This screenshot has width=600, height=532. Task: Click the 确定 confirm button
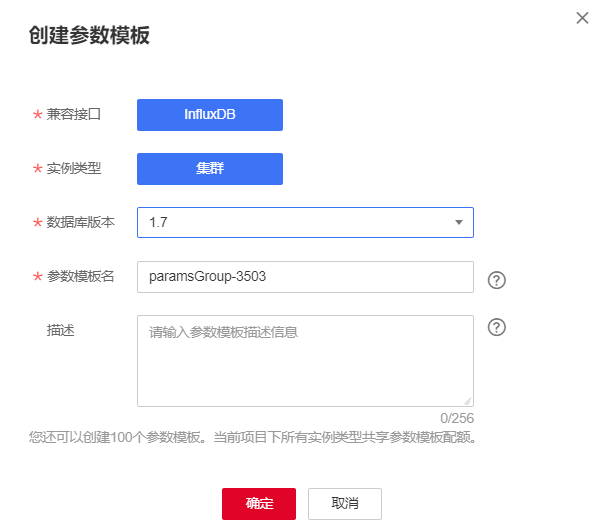tap(259, 504)
